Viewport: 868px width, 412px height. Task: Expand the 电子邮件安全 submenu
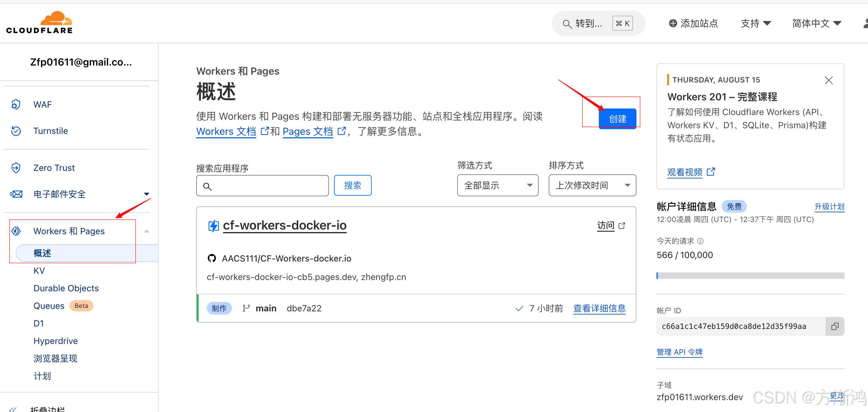[x=147, y=194]
